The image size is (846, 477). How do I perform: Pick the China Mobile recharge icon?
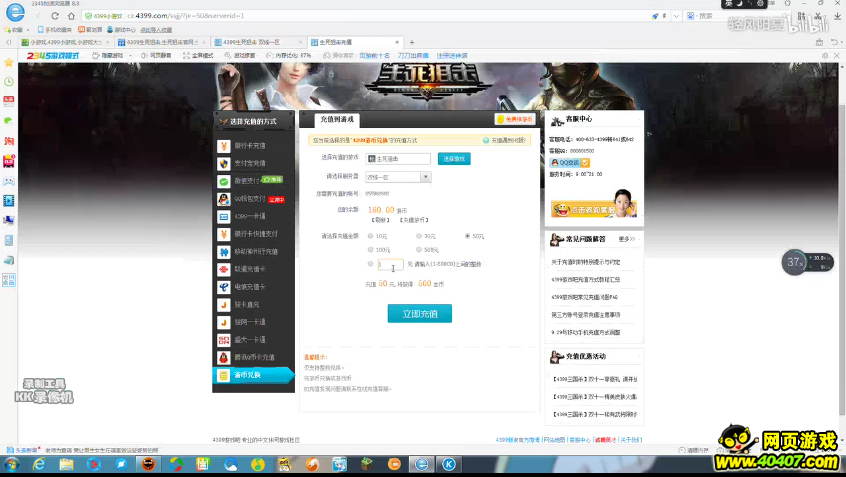[224, 251]
